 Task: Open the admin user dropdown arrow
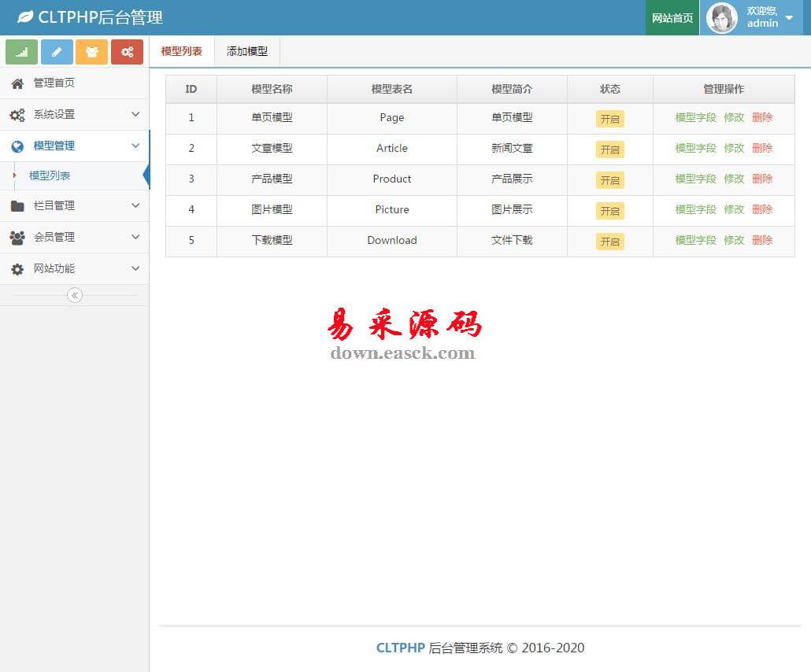click(x=789, y=18)
